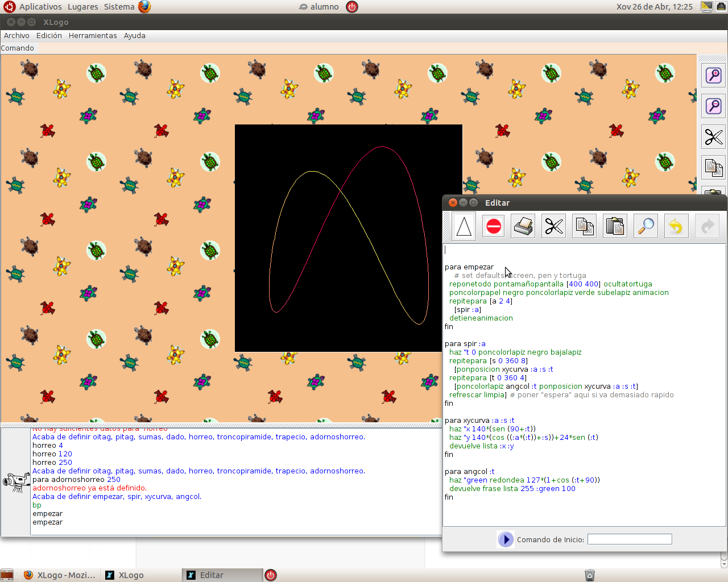Click 'devuelve frase lista 255 :green 100' line
The height and width of the screenshot is (582, 728).
(x=512, y=489)
